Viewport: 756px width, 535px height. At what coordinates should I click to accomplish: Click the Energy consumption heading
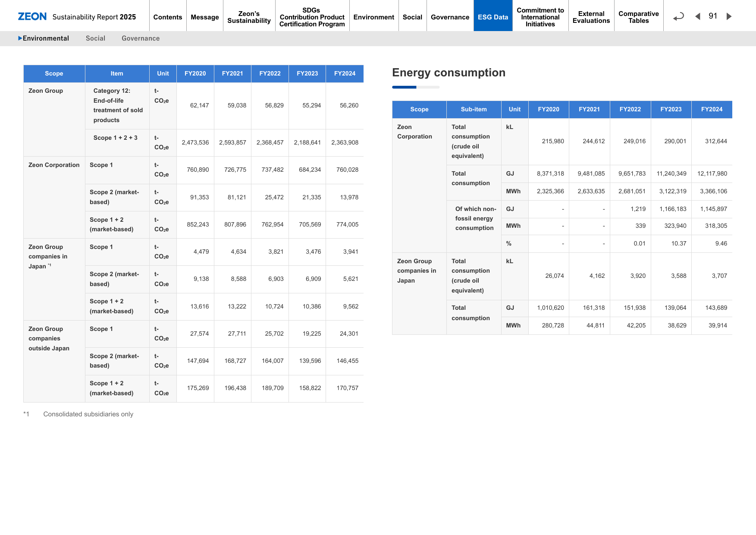(449, 72)
